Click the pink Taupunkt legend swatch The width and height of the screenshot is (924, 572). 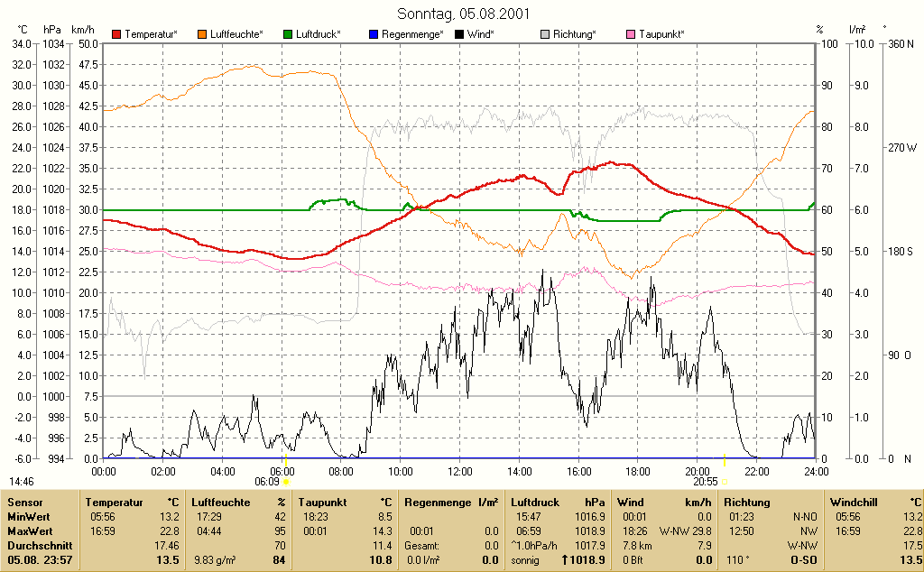tap(631, 35)
